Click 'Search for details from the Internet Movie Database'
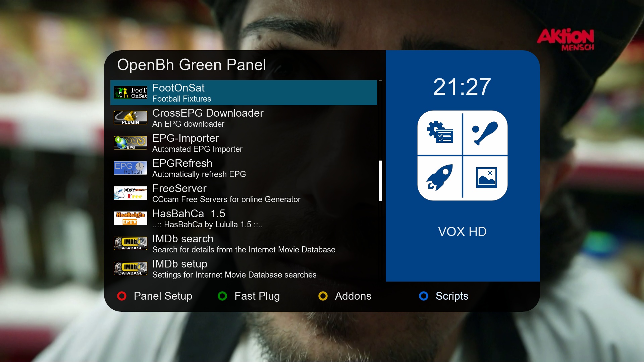This screenshot has height=362, width=644. (244, 250)
